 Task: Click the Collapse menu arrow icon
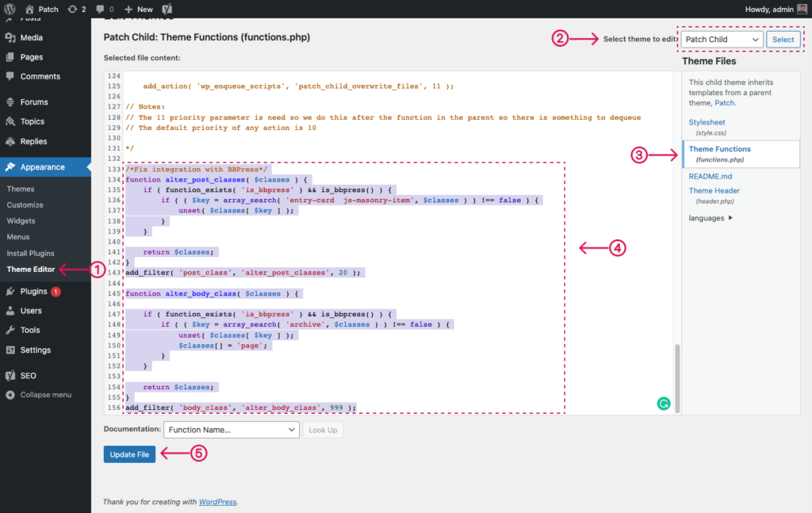click(x=10, y=395)
